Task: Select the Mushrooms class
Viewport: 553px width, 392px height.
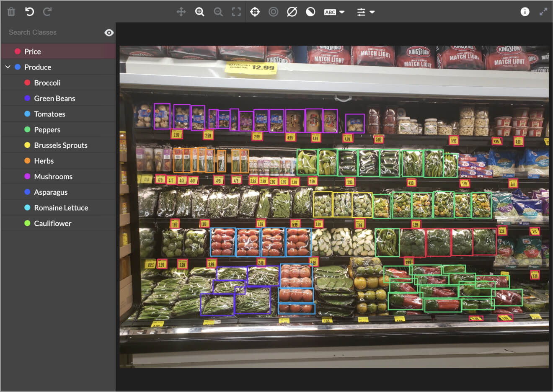Action: point(53,177)
